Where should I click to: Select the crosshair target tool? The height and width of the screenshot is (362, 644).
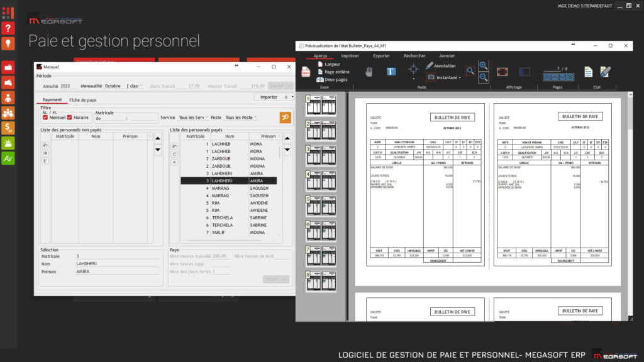click(x=413, y=69)
